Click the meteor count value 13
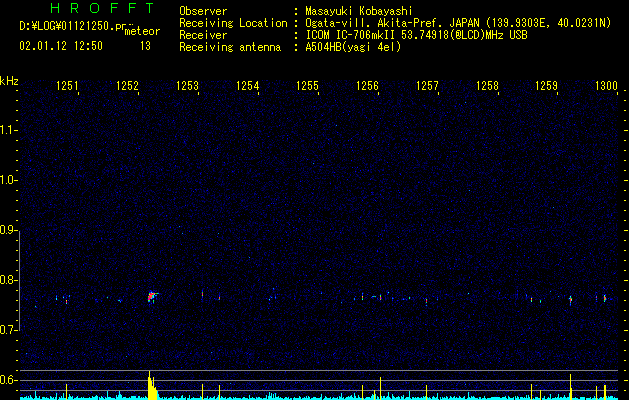The width and height of the screenshot is (629, 400). pyautogui.click(x=145, y=46)
